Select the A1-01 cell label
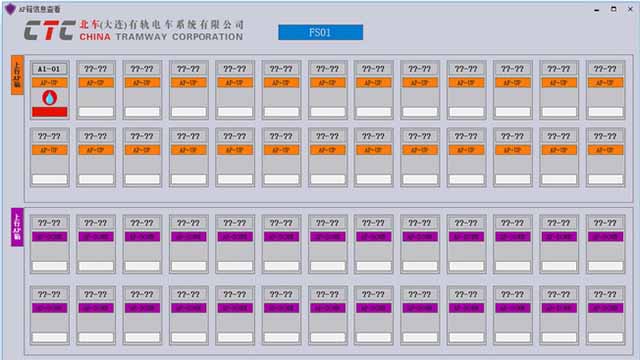Screen dimensions: 640x360 [x=49, y=69]
